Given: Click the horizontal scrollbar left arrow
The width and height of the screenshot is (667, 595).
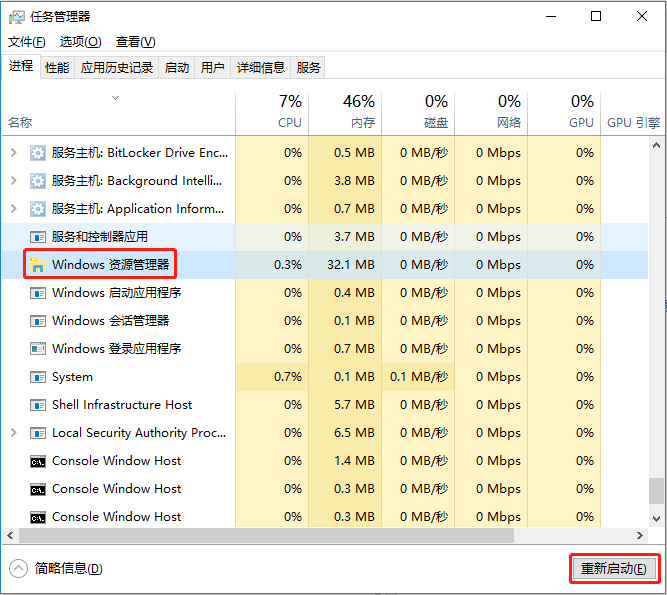Looking at the screenshot, I should (x=10, y=536).
